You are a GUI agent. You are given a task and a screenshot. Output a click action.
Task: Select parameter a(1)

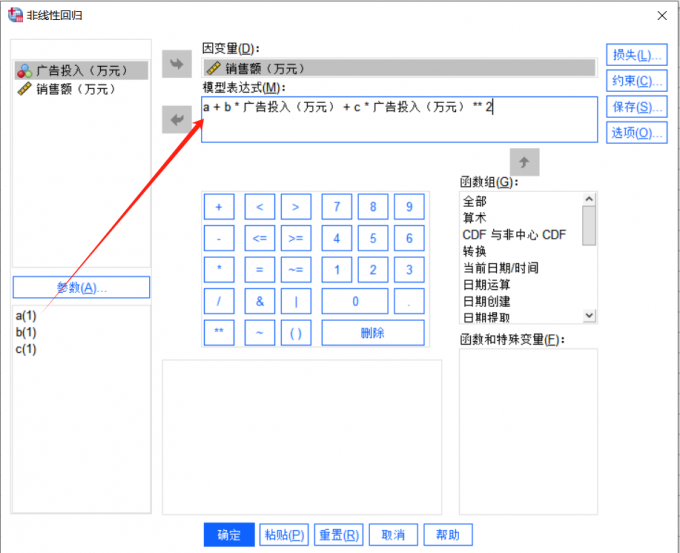point(26,316)
